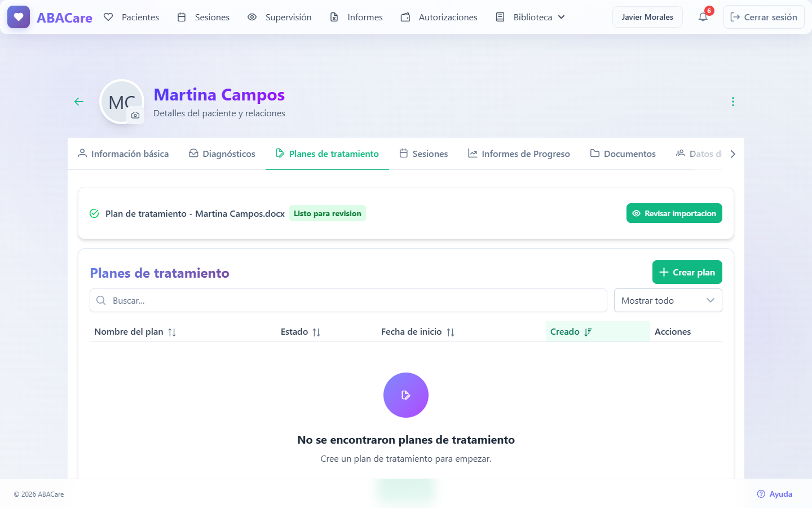Open the Sesiones item in top navigation
The width and height of the screenshot is (812, 508).
click(x=204, y=17)
